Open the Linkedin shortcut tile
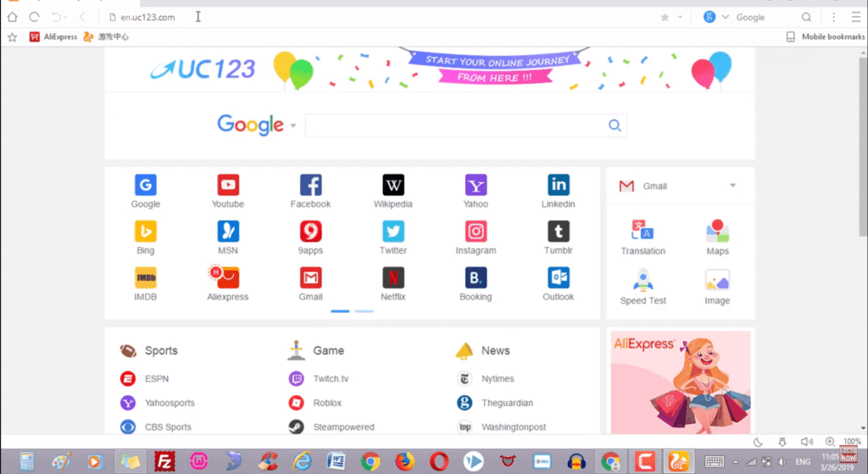 point(558,191)
